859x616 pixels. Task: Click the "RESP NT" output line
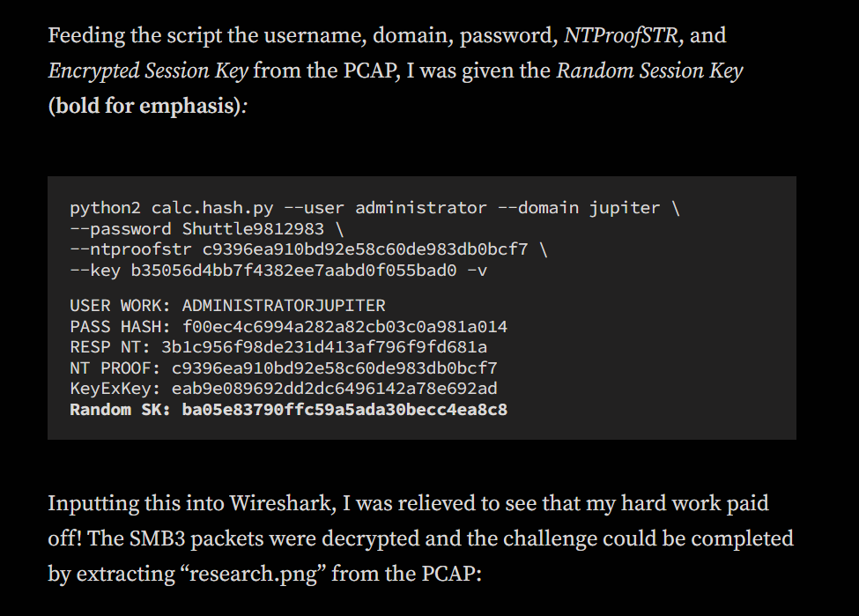[x=278, y=347]
